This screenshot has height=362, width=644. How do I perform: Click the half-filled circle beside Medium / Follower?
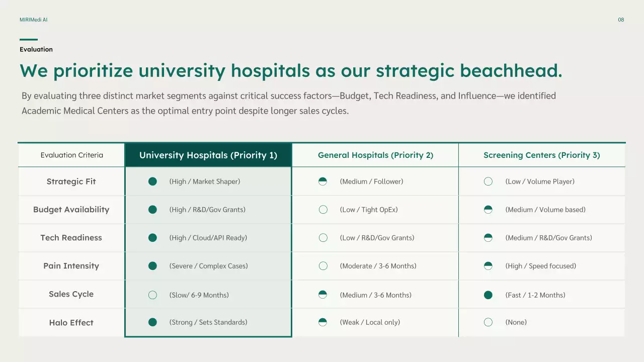(323, 182)
